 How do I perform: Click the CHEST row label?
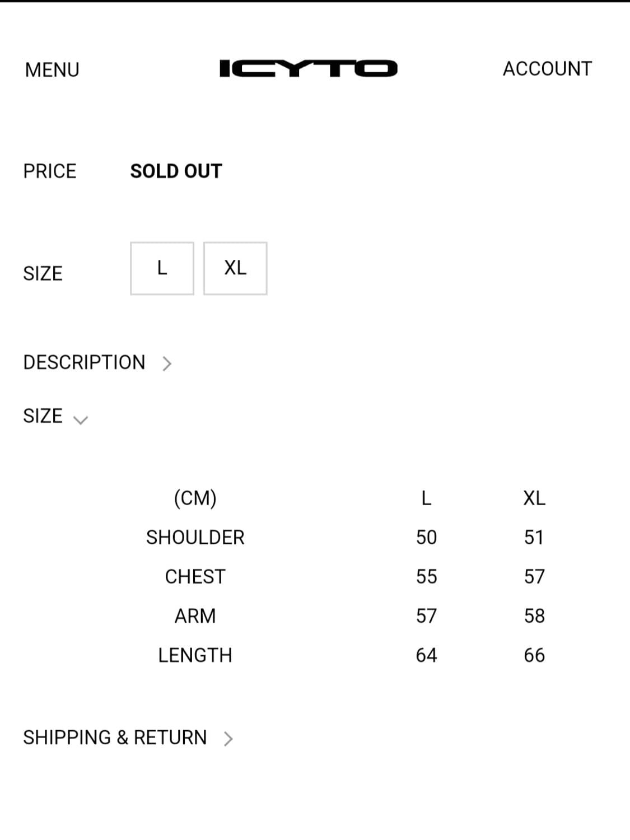coord(195,576)
